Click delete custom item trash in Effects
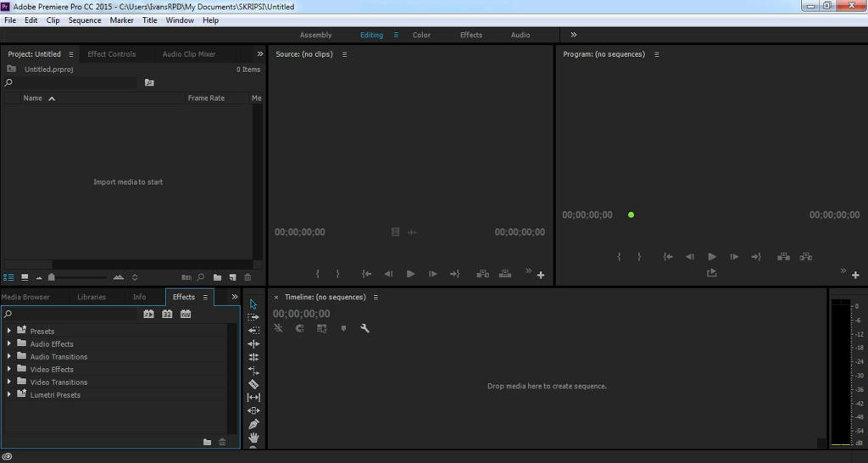The height and width of the screenshot is (463, 868). pyautogui.click(x=223, y=442)
